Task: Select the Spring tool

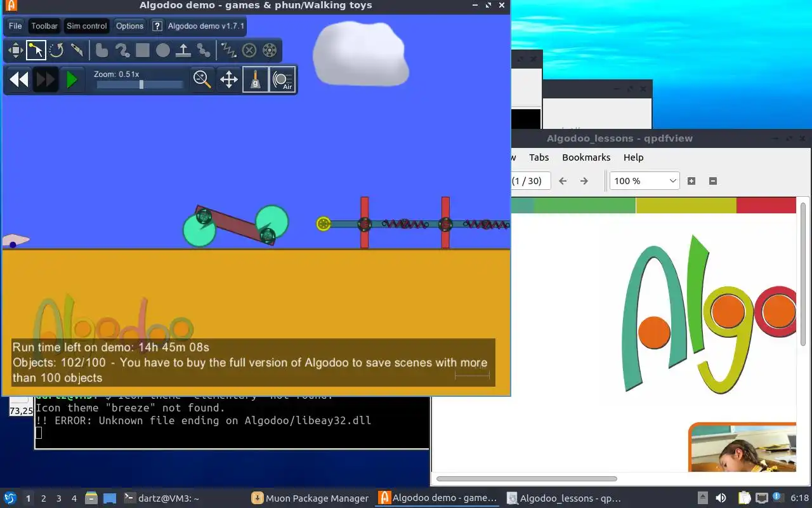Action: point(228,50)
